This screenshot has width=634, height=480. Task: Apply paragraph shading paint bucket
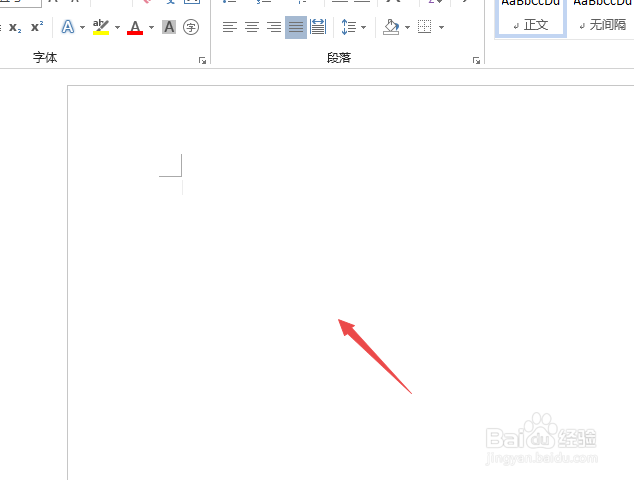[391, 27]
